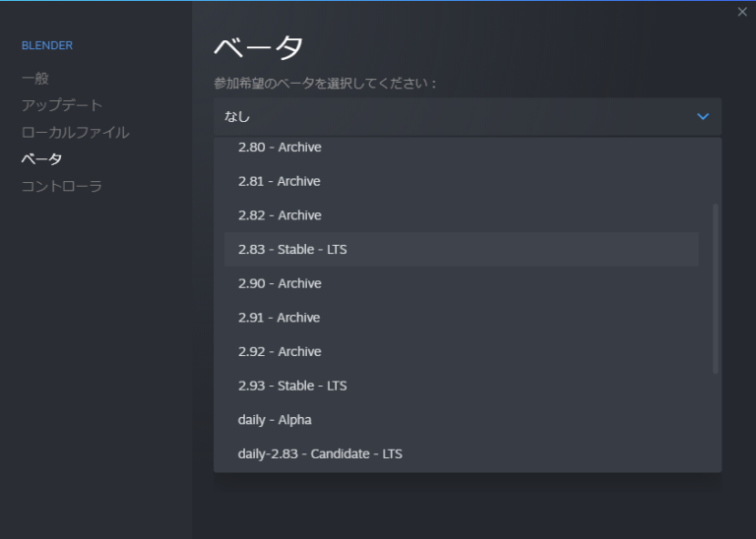This screenshot has height=539, width=756.
Task: Click the blue dropdown chevron arrow
Action: [703, 117]
